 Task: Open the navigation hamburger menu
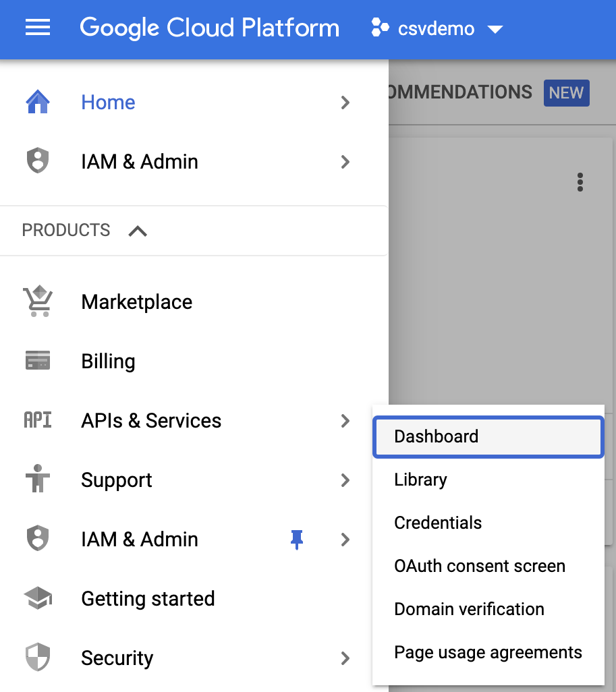(37, 28)
